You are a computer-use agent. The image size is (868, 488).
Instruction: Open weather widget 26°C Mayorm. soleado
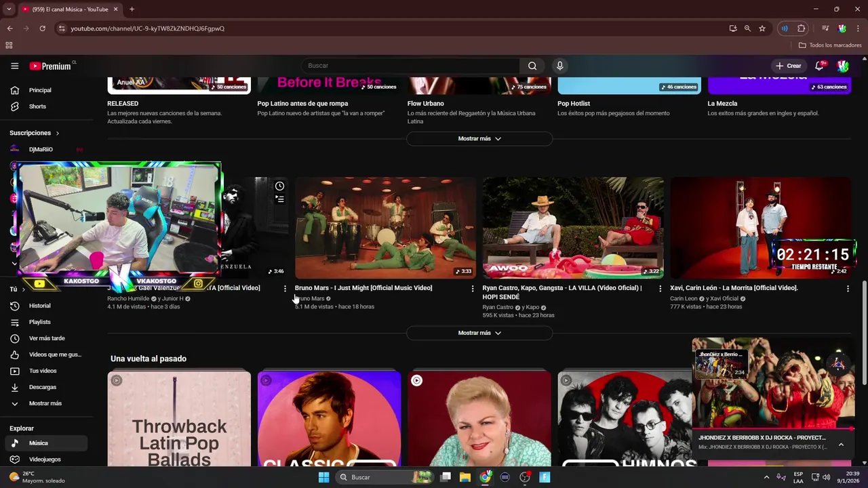37,477
